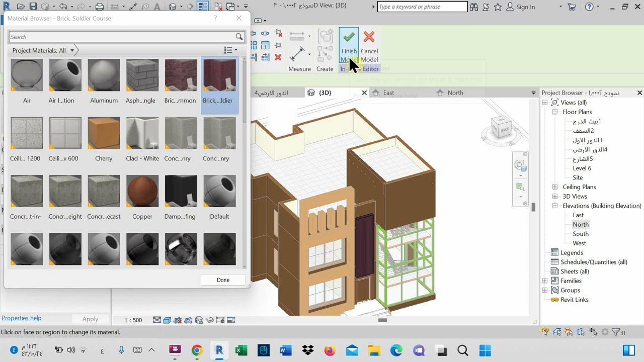Open file from Quick Access toolbar
The width and height of the screenshot is (644, 362).
click(21, 7)
